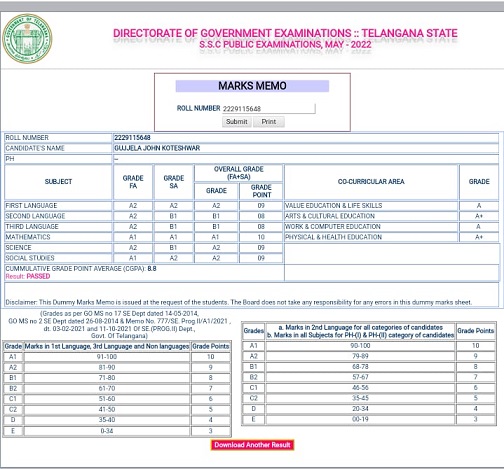Click the MATHEMATICS subject row label
504x469 pixels.
28,237
